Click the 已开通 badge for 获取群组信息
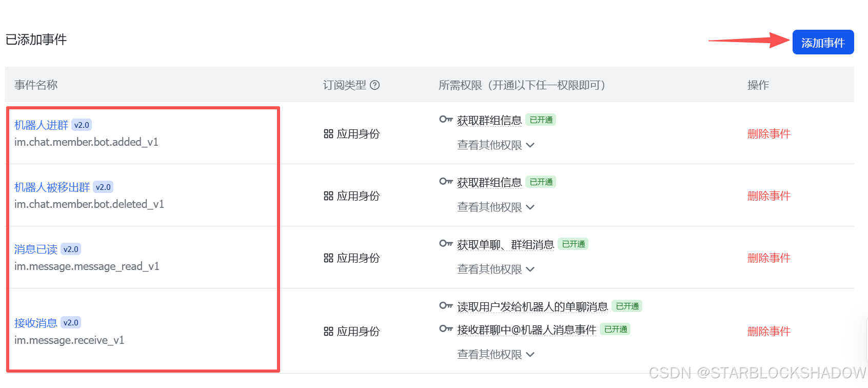 [x=540, y=119]
